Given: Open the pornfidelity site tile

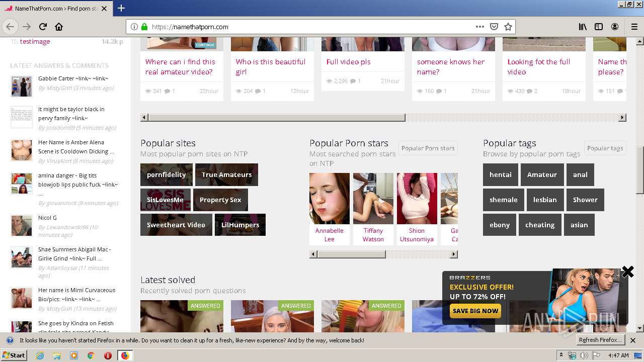Looking at the screenshot, I should point(166,174).
